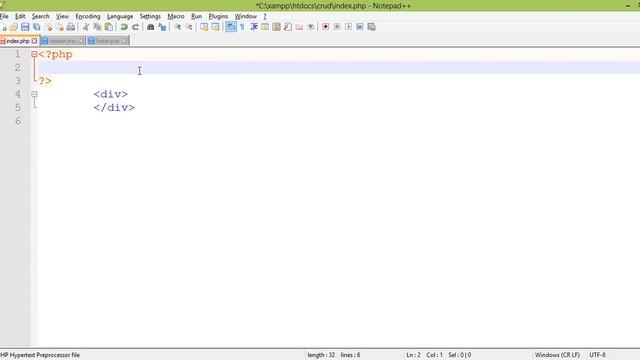Viewport: 640px width, 360px height.
Task: Start macro recording with the red dot
Action: pos(325,27)
